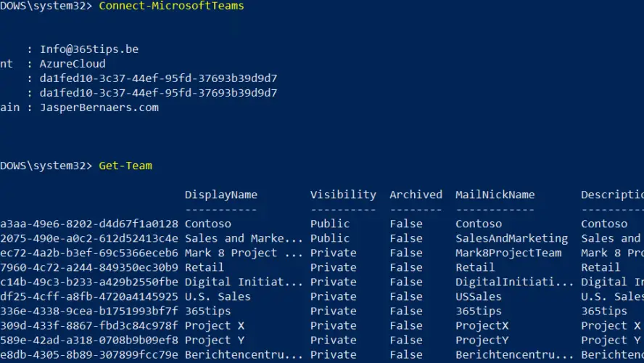This screenshot has height=363, width=644.
Task: Click the Visibility column header
Action: pyautogui.click(x=343, y=195)
